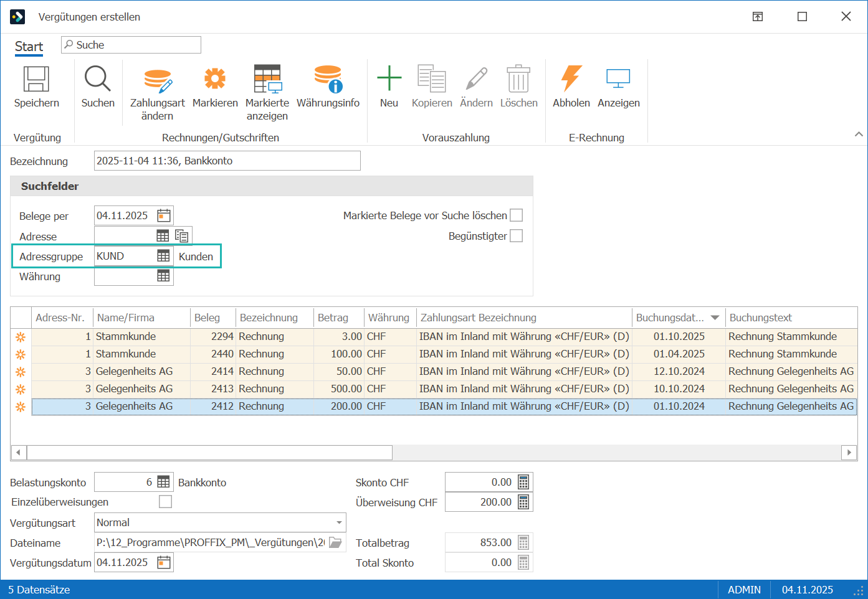The width and height of the screenshot is (868, 599).
Task: Click Abholen E-Rechnung lightning icon
Action: (571, 78)
